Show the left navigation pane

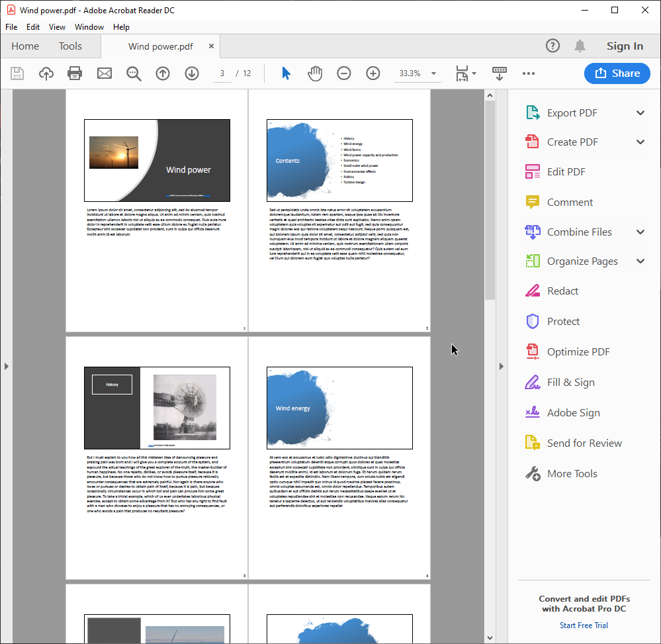(6, 366)
